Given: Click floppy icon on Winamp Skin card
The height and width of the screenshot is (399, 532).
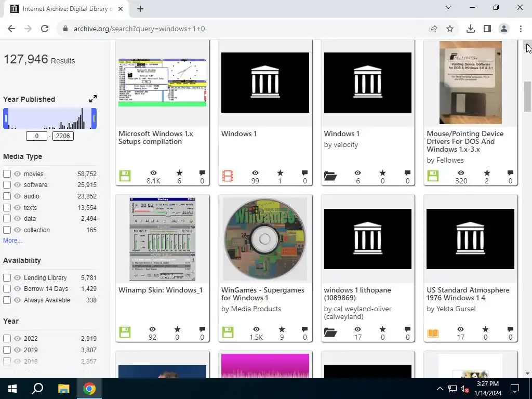Looking at the screenshot, I should [125, 332].
